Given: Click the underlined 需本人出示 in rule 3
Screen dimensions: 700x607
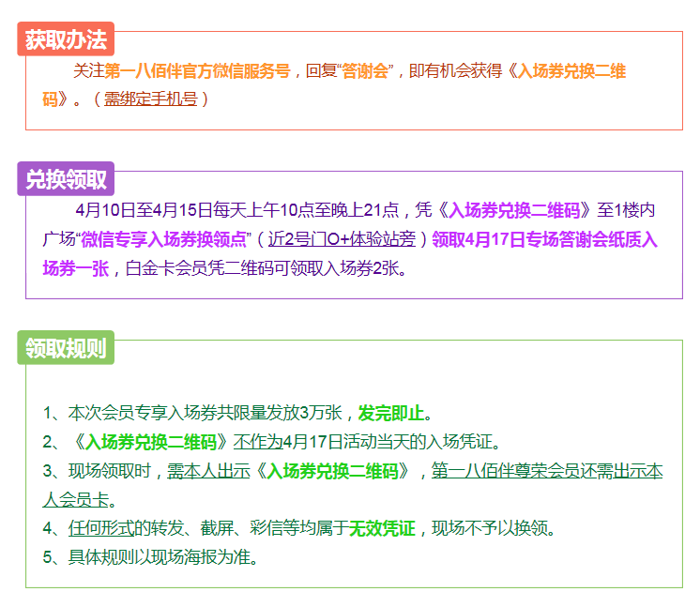Looking at the screenshot, I should point(210,471).
